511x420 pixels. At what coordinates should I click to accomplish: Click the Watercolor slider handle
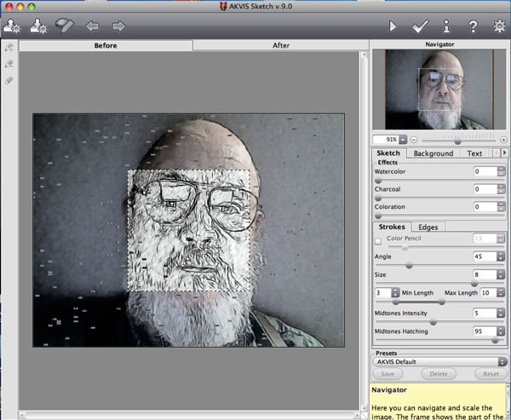[x=378, y=181]
